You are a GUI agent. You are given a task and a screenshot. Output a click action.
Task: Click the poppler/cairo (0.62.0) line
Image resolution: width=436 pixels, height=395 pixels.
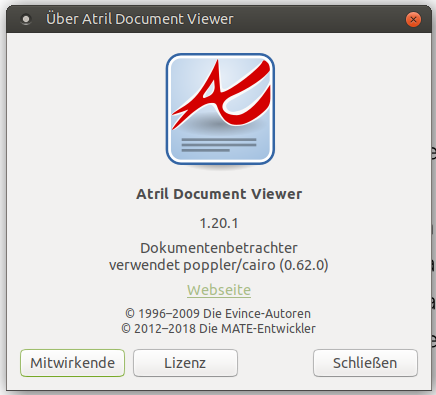click(219, 265)
